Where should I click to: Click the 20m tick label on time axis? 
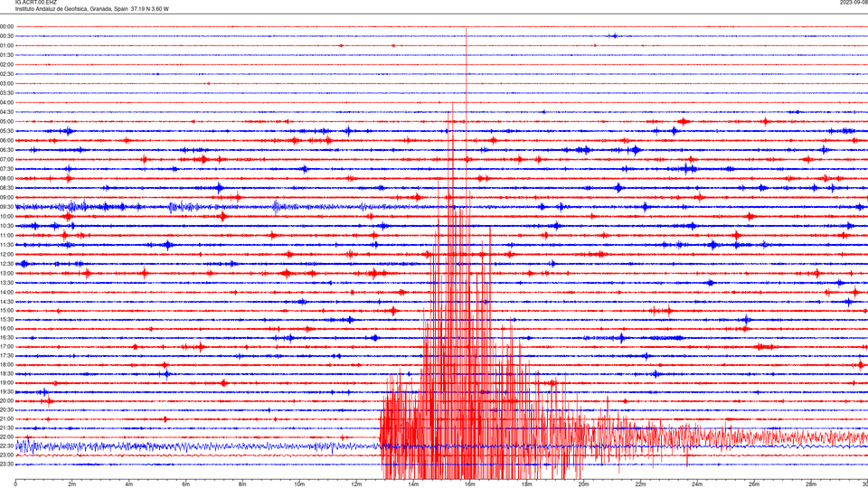tap(584, 484)
